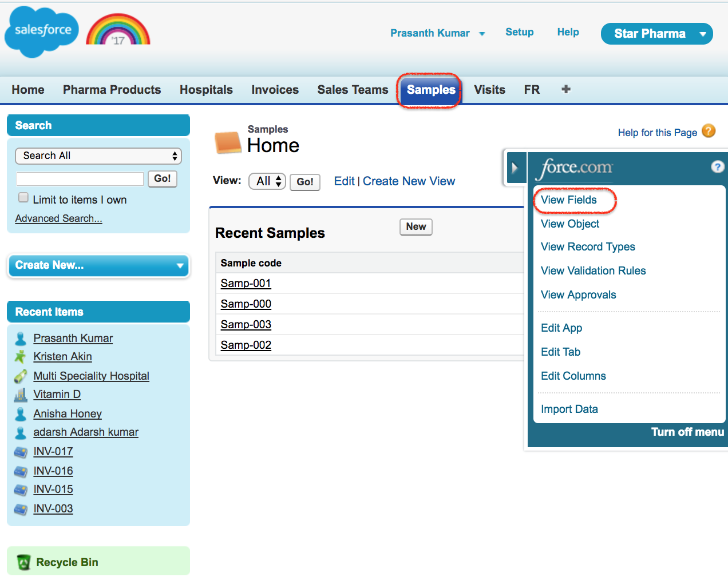The height and width of the screenshot is (581, 728).
Task: Select View Approvals entry
Action: tap(579, 295)
